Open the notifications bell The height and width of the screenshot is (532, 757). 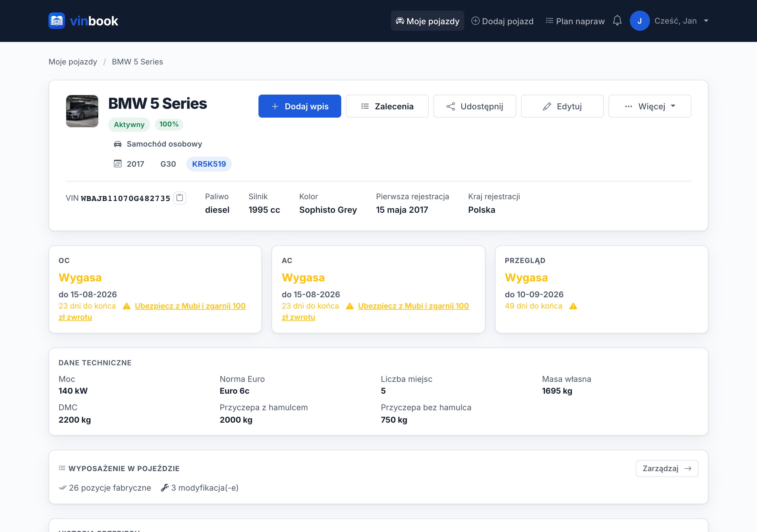click(617, 21)
